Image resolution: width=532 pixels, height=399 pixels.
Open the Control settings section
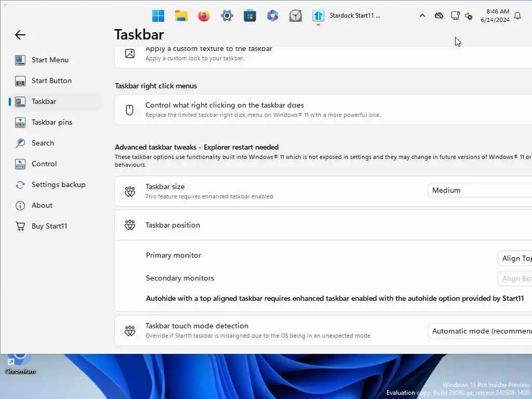pos(55,164)
